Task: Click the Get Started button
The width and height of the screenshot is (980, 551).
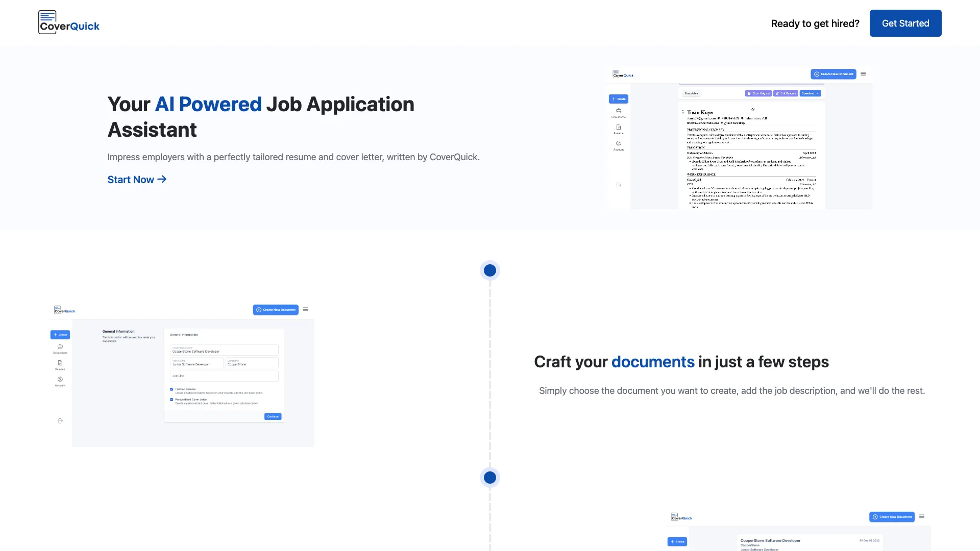Action: [x=905, y=23]
